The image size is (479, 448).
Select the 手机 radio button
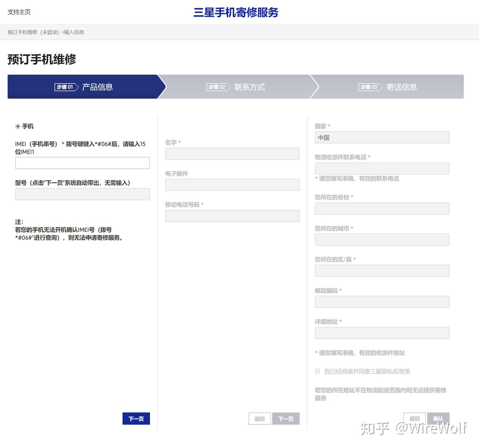click(18, 126)
